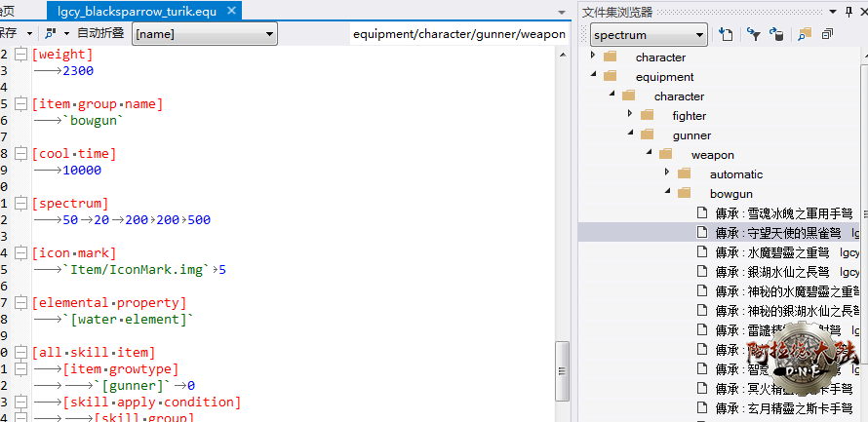The image size is (868, 422).
Task: Click the filter funnel icon
Action: [753, 34]
